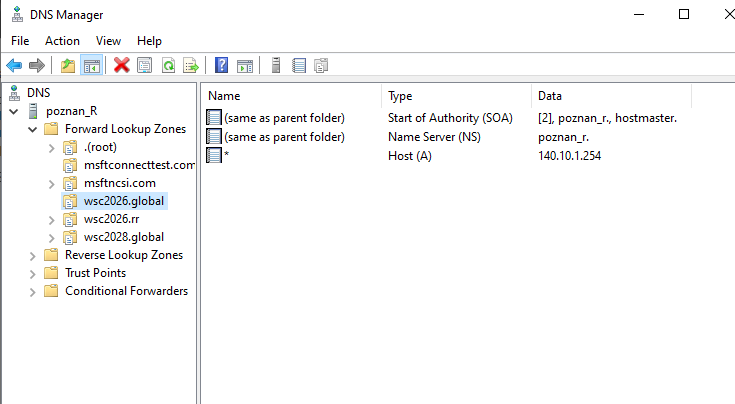The image size is (735, 404).
Task: Open the blue question mark Help icon
Action: [x=221, y=65]
